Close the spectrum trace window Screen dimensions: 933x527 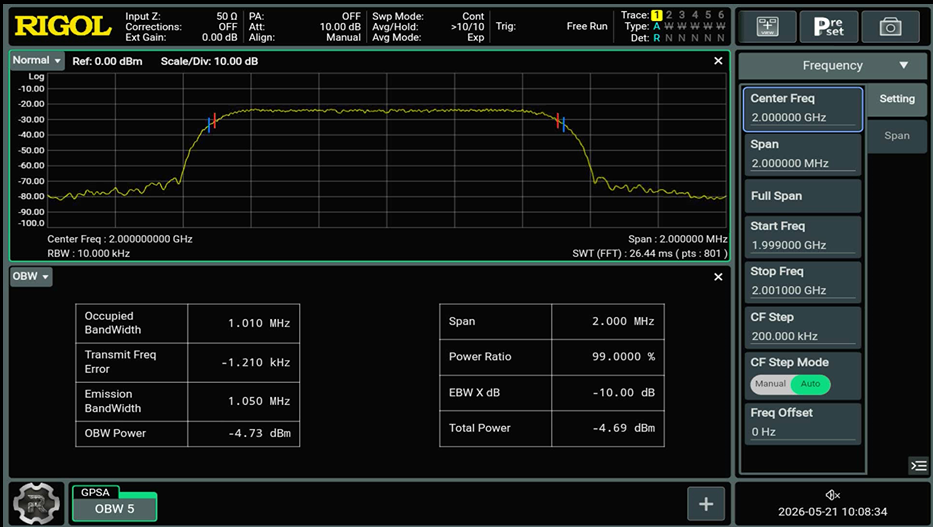point(718,61)
